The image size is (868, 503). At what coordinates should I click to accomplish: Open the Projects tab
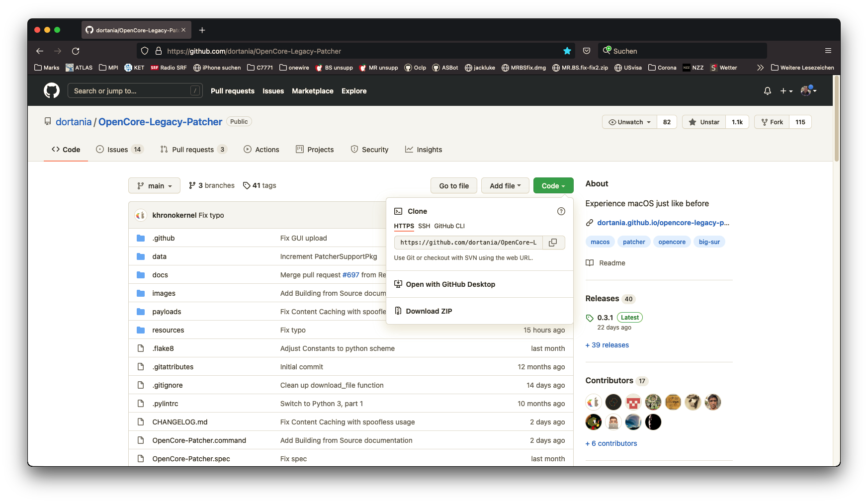click(315, 150)
